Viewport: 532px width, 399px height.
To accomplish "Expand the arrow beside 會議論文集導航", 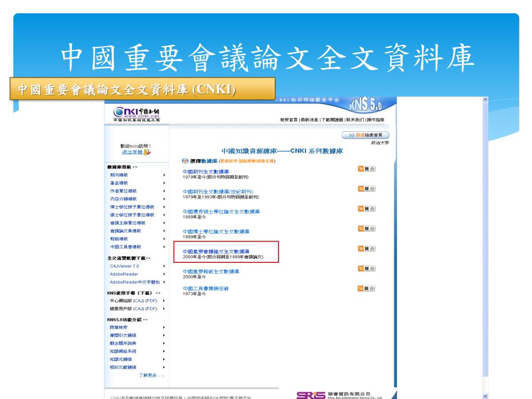I will click(164, 231).
